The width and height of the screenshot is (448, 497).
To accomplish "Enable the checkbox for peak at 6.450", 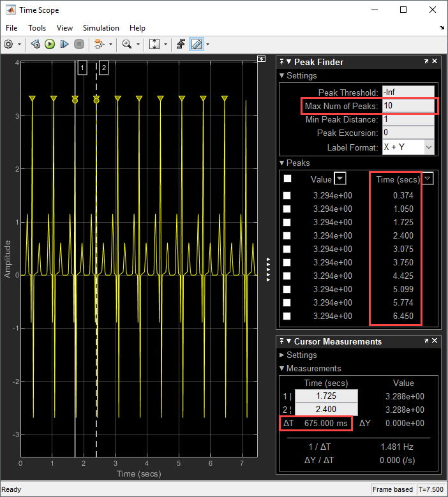I will [x=287, y=316].
